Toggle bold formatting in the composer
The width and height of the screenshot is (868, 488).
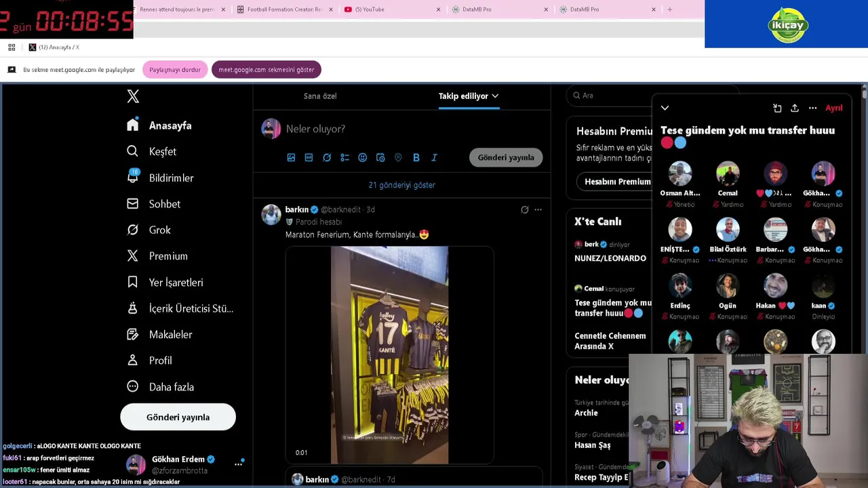(x=416, y=157)
